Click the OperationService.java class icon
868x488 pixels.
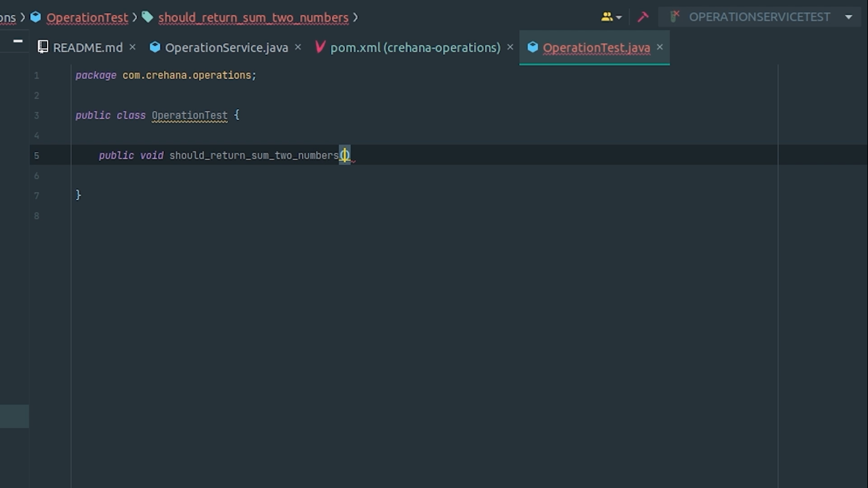154,47
